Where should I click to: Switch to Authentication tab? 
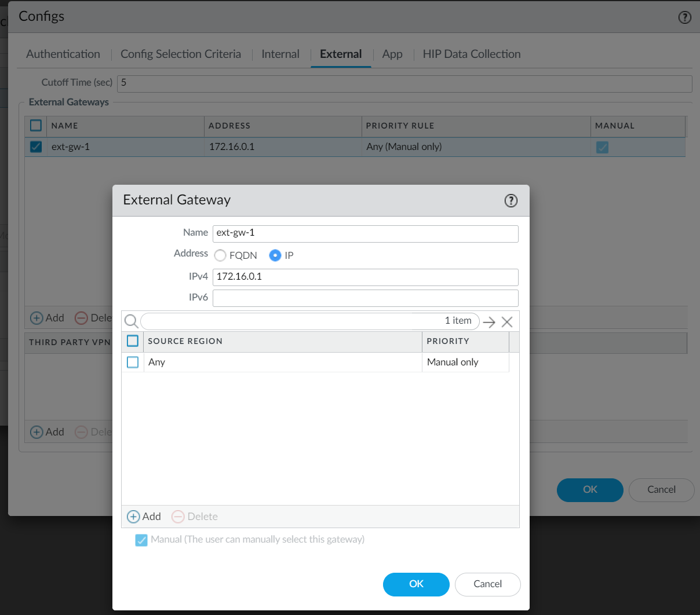tap(63, 54)
